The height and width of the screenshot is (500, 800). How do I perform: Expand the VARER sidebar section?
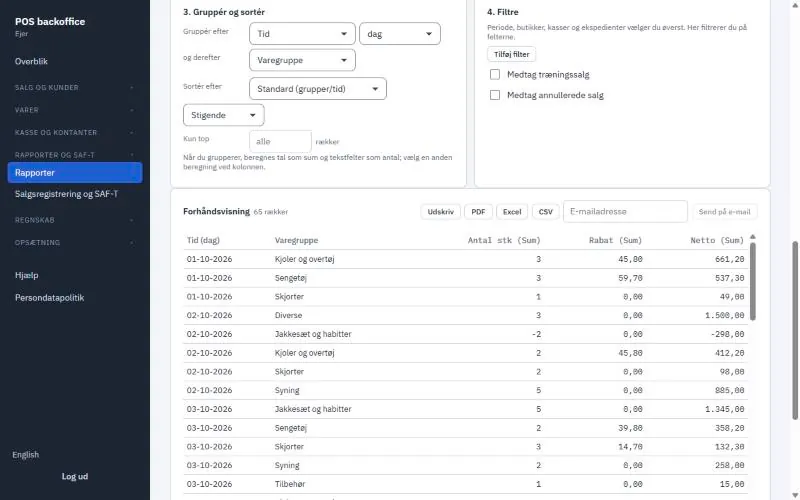coord(74,110)
